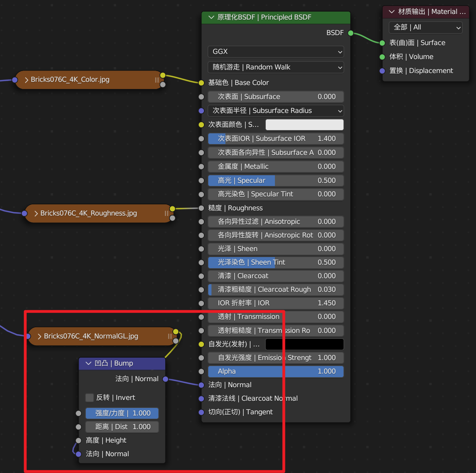Viewport: 476px width, 473px height.
Task: Click the Subsurface Color white swatch
Action: click(x=304, y=125)
